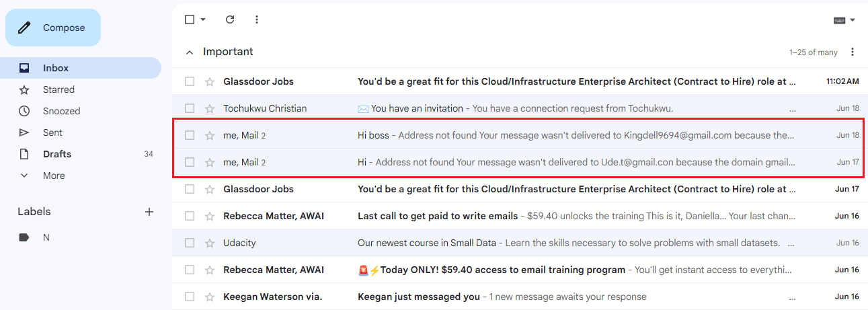Tick the checkbox for Hi boss email
Image resolution: width=868 pixels, height=310 pixels.
click(x=190, y=135)
